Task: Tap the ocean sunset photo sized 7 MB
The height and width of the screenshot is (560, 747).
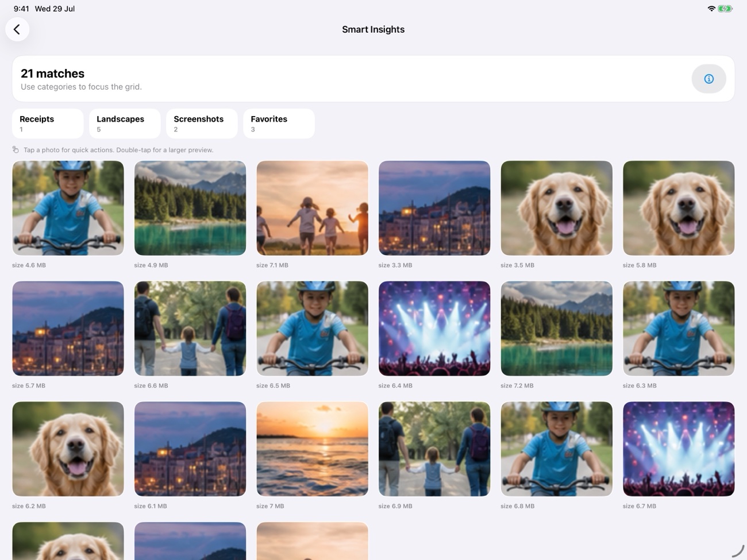Action: click(x=312, y=449)
